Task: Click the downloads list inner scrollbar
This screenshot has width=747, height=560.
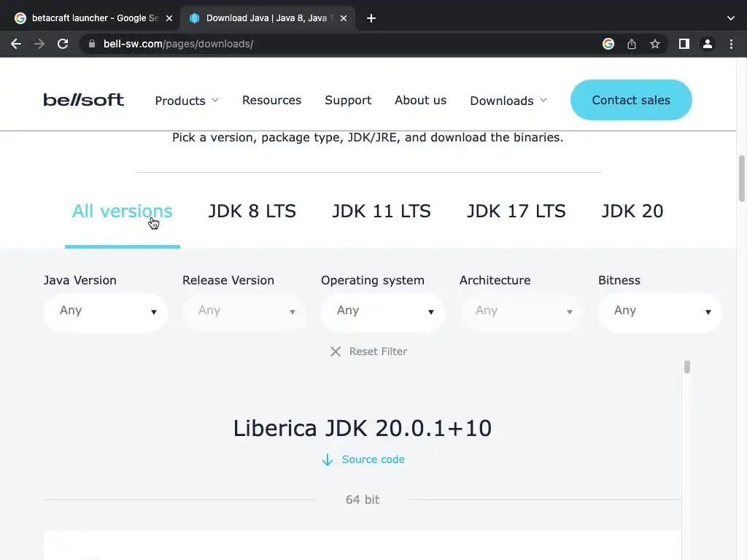Action: [687, 367]
